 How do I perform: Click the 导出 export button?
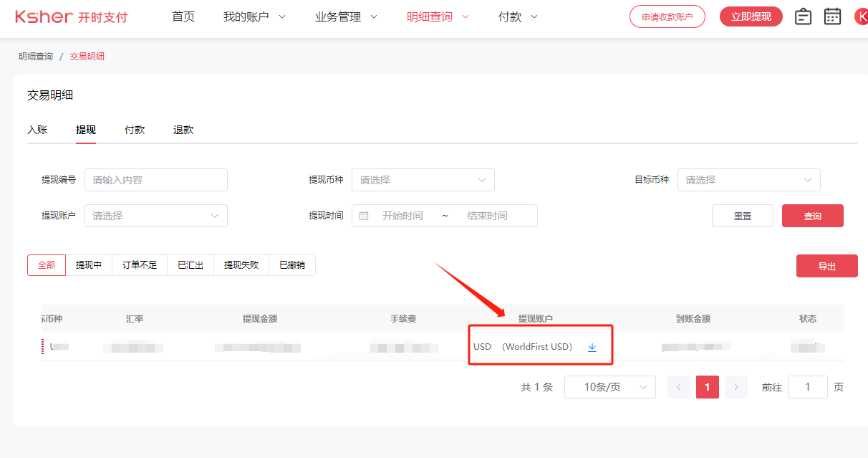coord(826,265)
